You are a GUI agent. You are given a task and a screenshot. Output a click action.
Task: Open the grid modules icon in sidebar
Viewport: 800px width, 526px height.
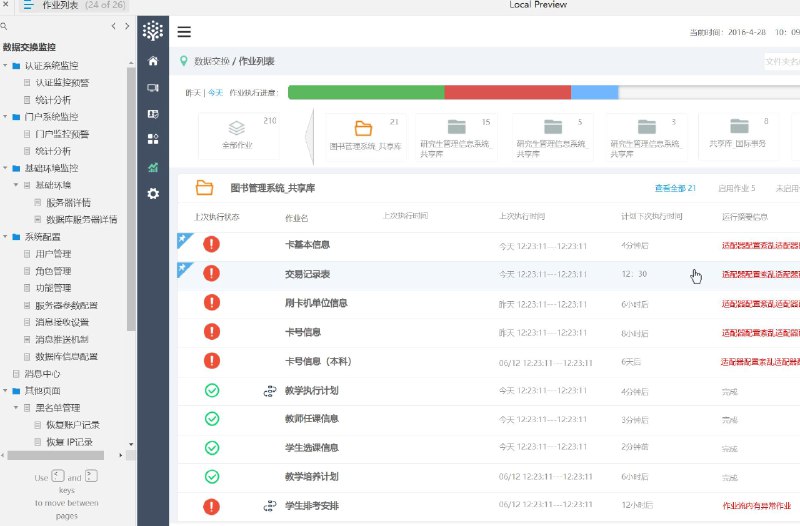tap(153, 139)
